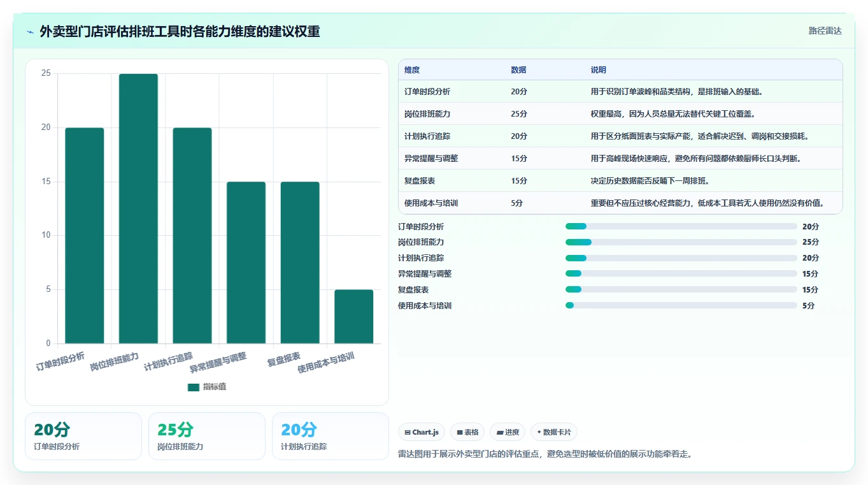Click the 异常提醒与调整 progress bar
The height and width of the screenshot is (485, 868).
point(681,274)
